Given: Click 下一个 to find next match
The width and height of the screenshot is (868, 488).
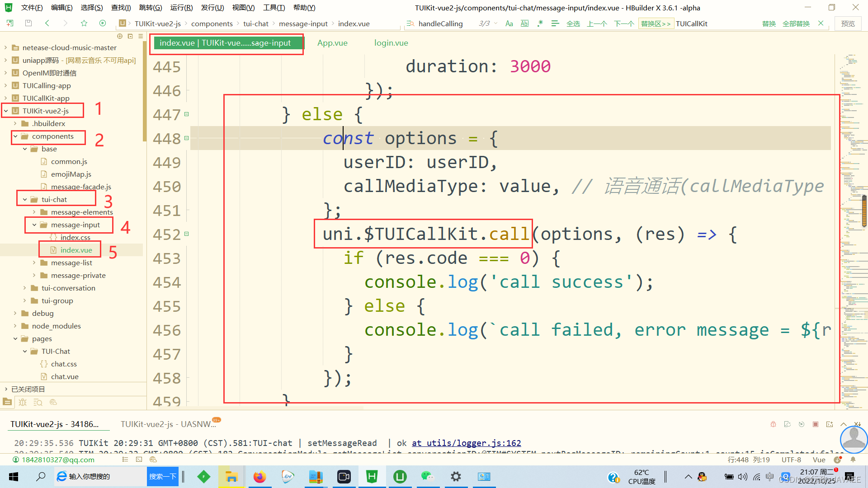Looking at the screenshot, I should pyautogui.click(x=624, y=23).
